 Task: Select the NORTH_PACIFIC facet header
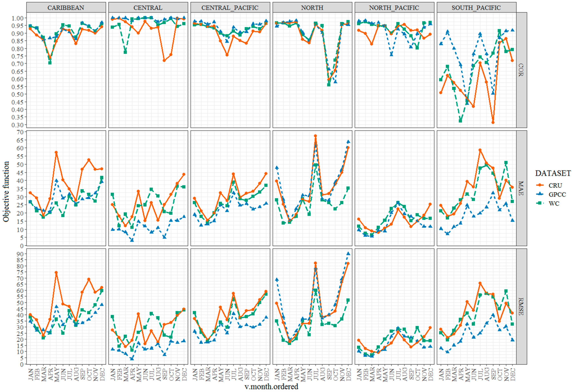394,8
